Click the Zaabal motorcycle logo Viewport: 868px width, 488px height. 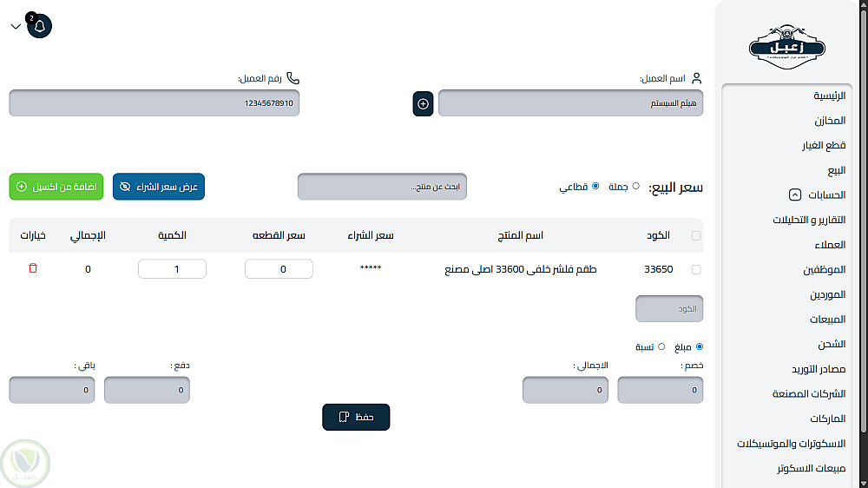786,47
